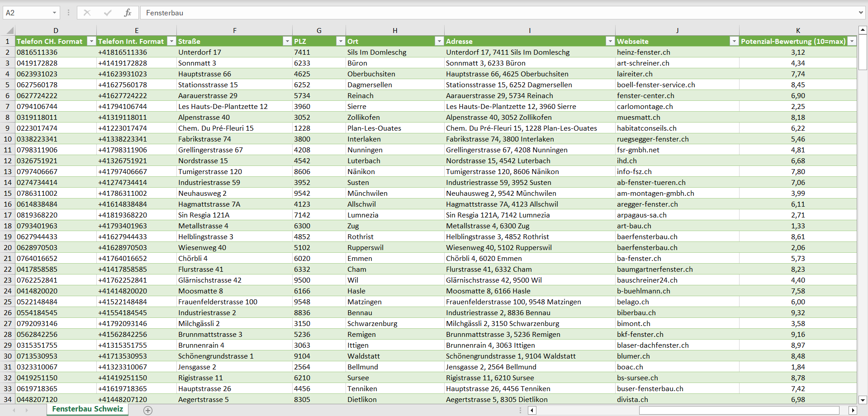Click inside the Name Box showing A2
The image size is (868, 416).
pos(26,13)
